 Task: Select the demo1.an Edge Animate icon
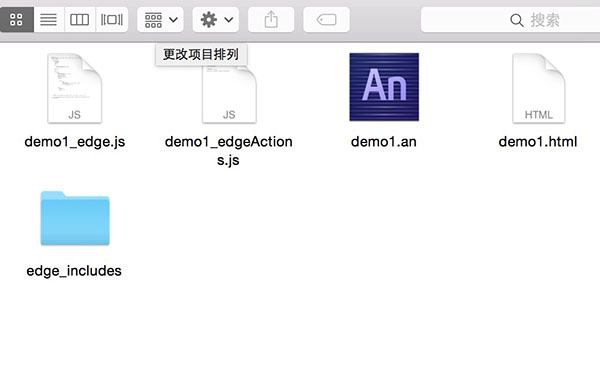pos(384,87)
